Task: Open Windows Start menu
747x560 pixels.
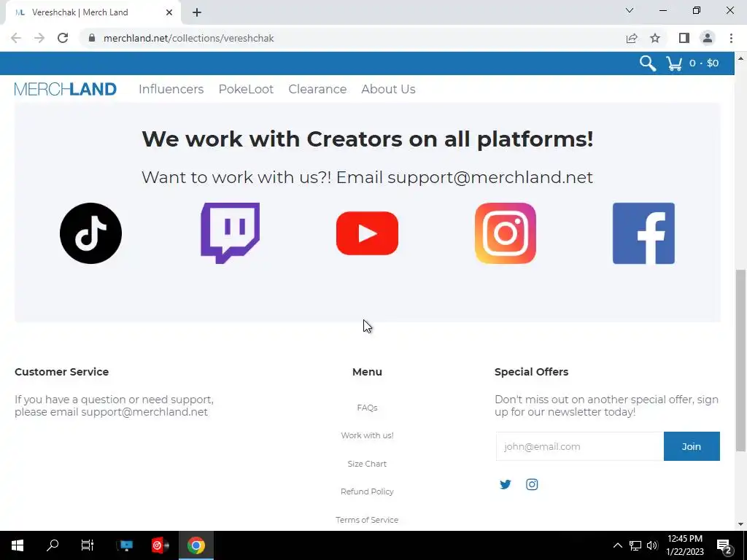Action: coord(18,545)
